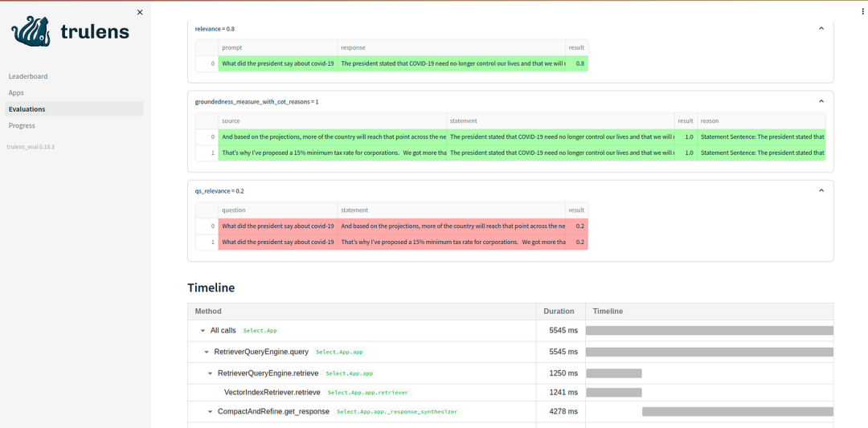Click the VectorIndexRetriever.retrieve timeline bar
Viewport: 868px width, 428px height.
pyautogui.click(x=614, y=393)
